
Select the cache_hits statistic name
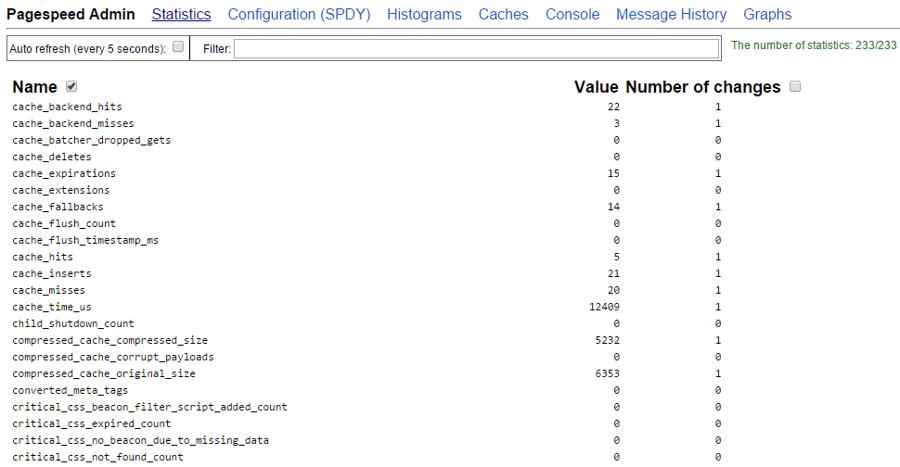point(42,256)
